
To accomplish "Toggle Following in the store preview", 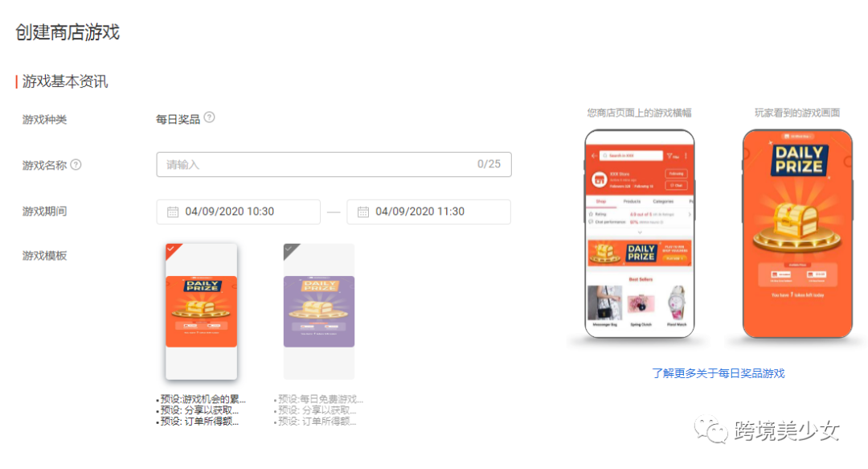I will tap(676, 175).
